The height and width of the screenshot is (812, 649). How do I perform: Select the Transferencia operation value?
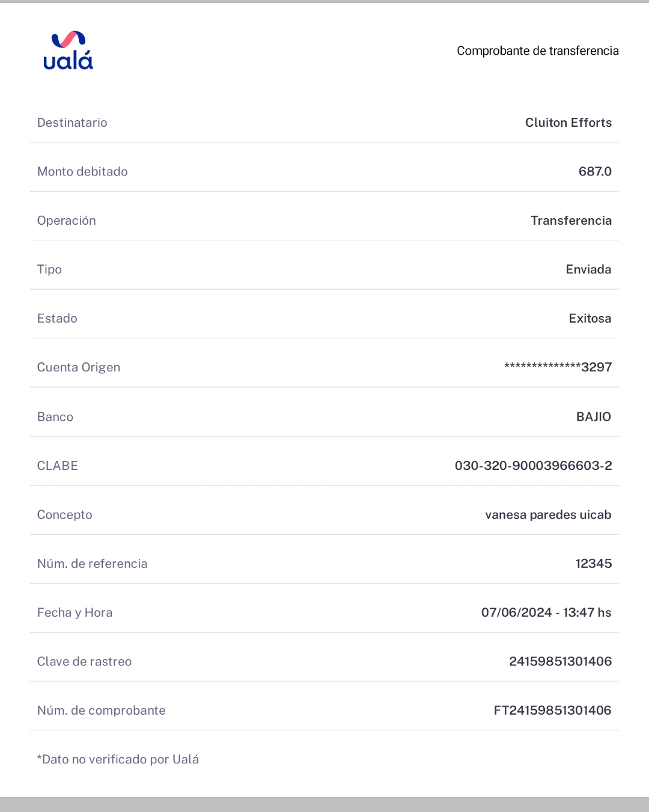click(571, 221)
